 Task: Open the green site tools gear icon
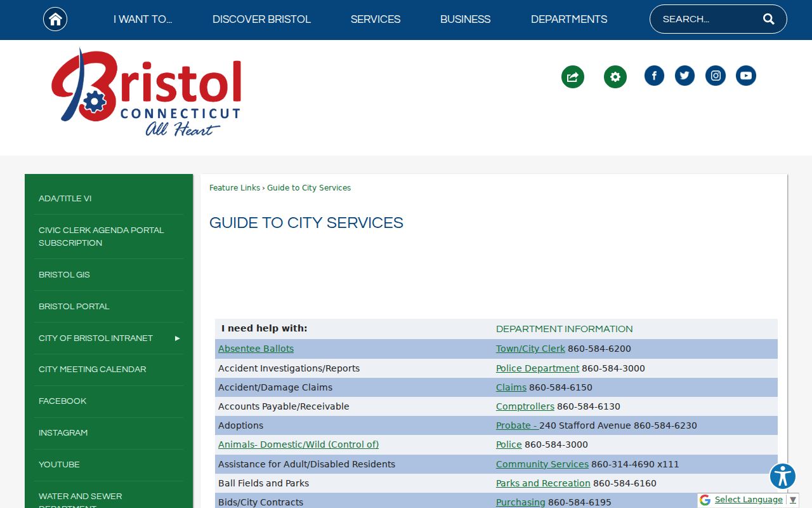[x=615, y=77]
